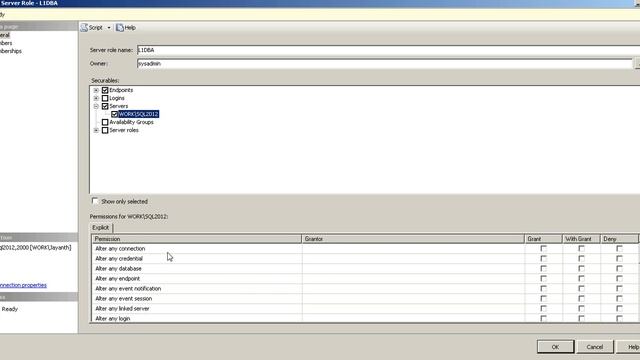Check the Availability Groups checkbox
Image resolution: width=640 pixels, height=360 pixels.
[105, 122]
